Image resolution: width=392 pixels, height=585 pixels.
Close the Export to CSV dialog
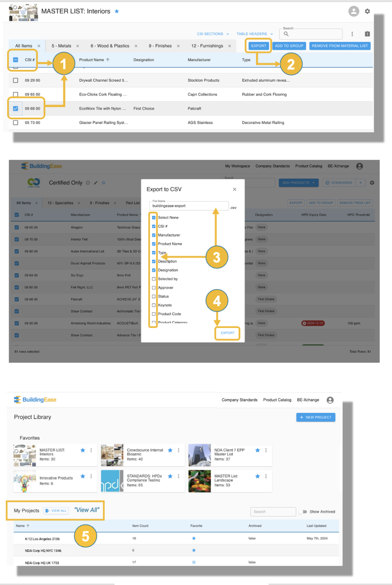tap(235, 189)
